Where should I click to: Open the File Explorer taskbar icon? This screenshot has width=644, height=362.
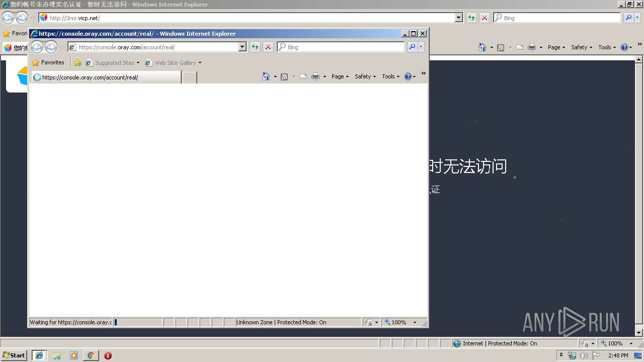pos(57,355)
